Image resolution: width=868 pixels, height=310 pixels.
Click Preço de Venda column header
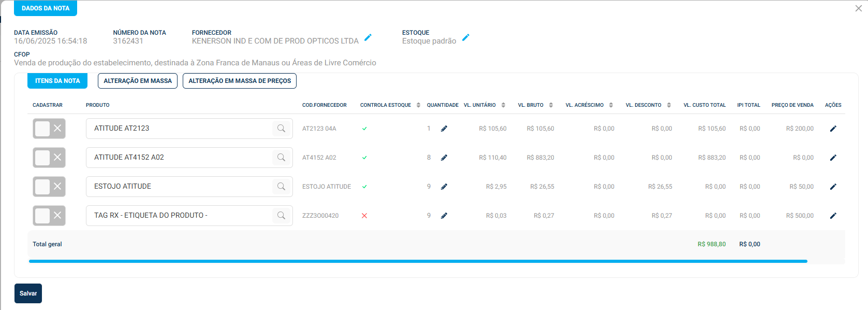tap(792, 105)
